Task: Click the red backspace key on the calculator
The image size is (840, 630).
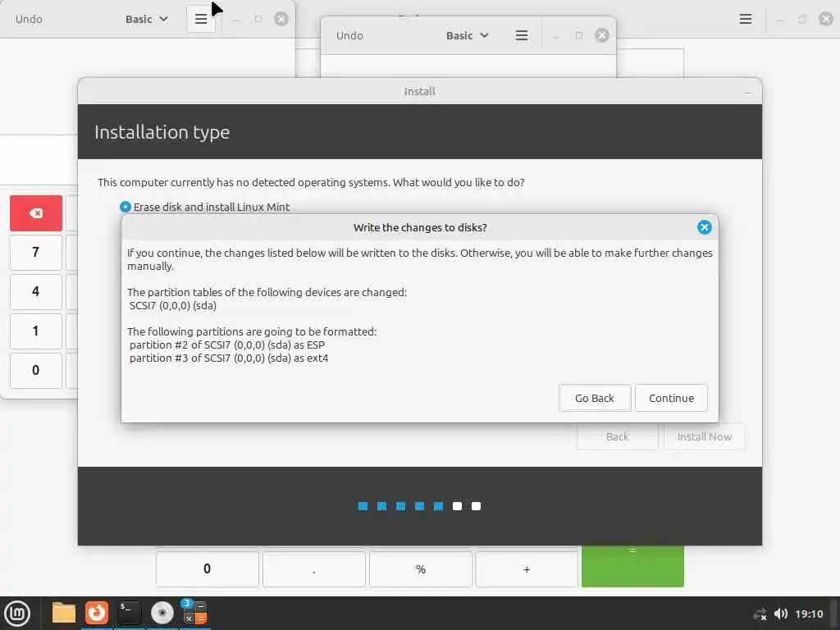Action: [x=36, y=213]
